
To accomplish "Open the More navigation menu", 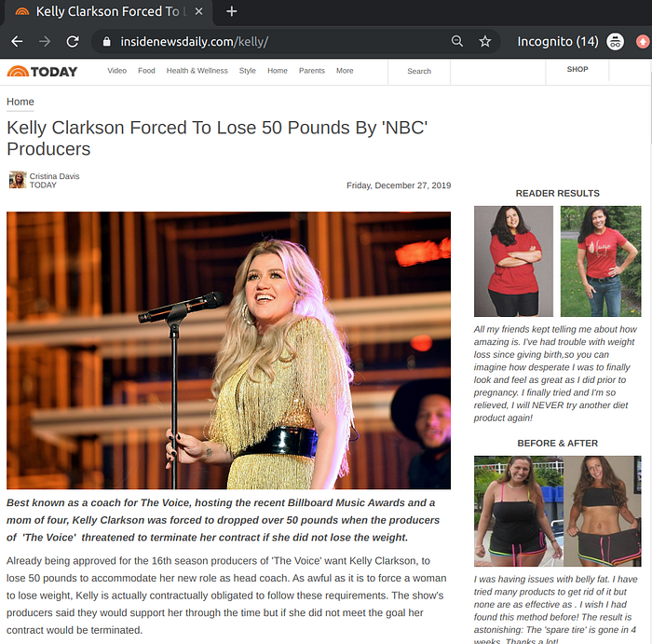I will (345, 71).
